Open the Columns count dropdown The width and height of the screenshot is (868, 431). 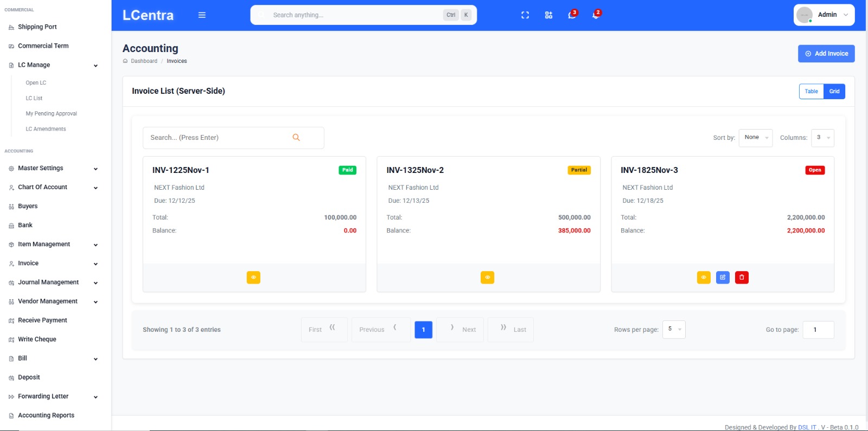coord(822,138)
